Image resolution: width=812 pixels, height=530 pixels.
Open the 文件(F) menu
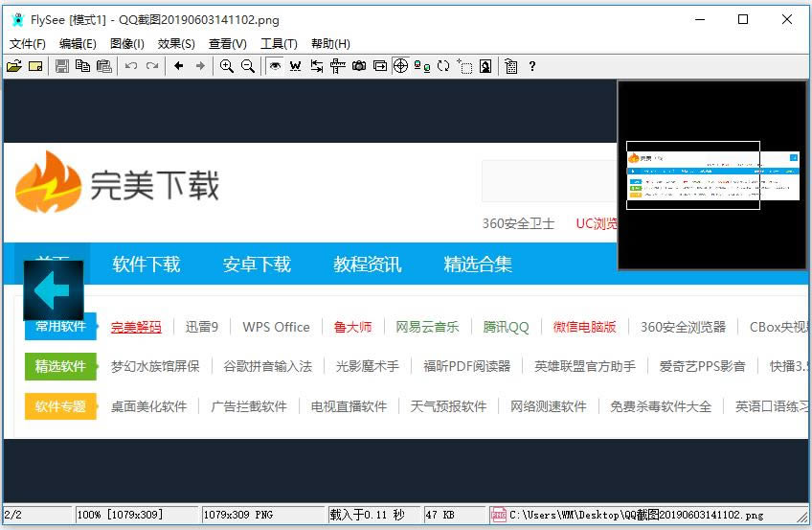(x=28, y=44)
